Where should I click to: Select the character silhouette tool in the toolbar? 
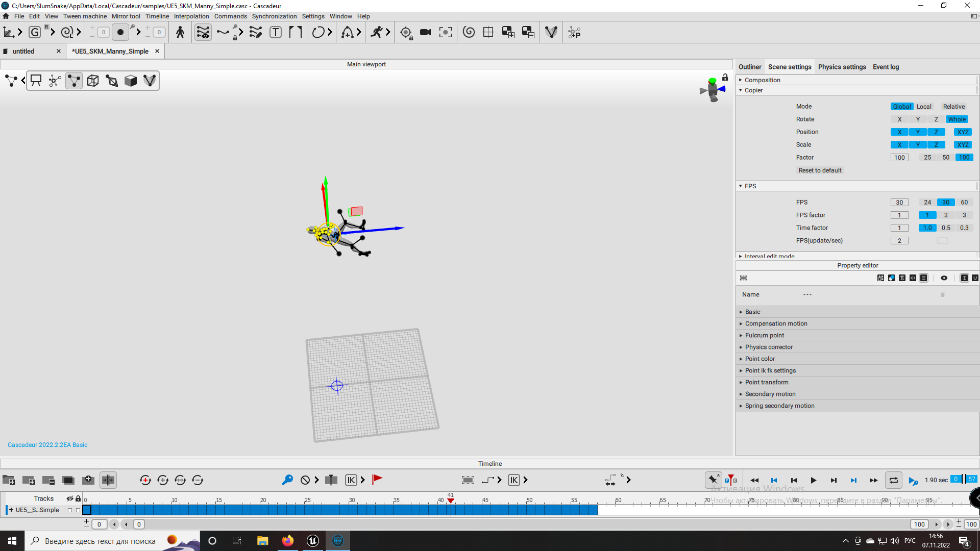[x=180, y=33]
